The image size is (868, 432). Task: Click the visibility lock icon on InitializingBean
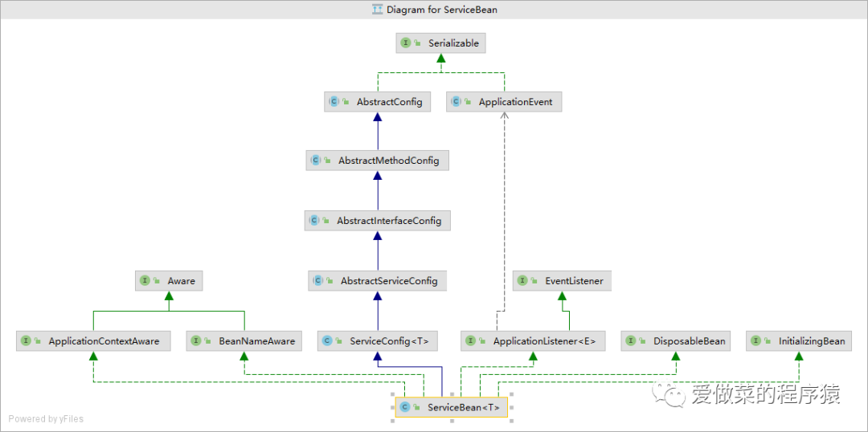point(768,342)
